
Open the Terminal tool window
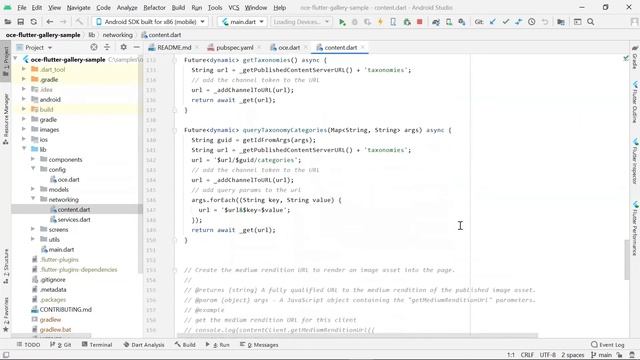pos(97,345)
